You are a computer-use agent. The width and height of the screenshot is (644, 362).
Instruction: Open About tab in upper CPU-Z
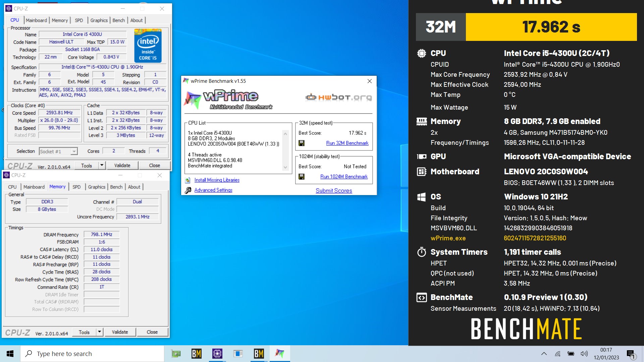pos(137,20)
